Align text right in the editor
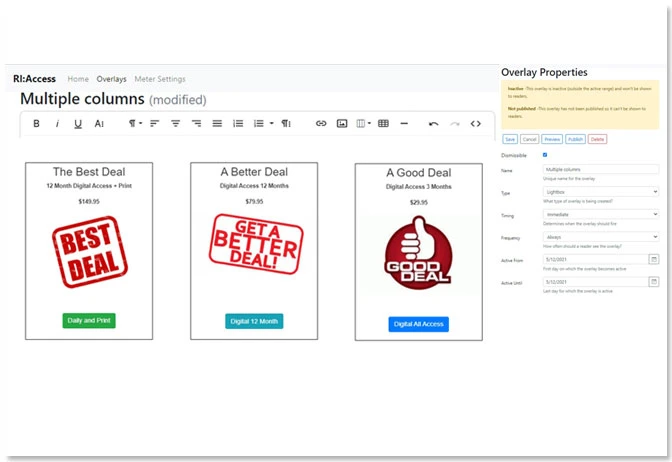 pyautogui.click(x=196, y=123)
